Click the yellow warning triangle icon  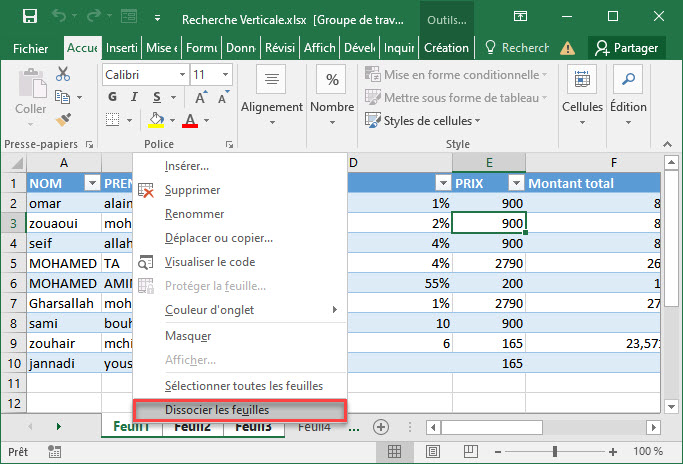pos(567,48)
